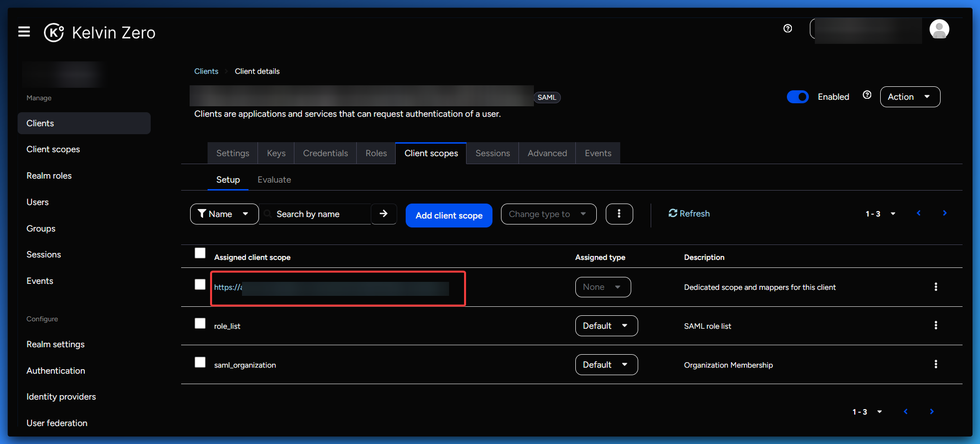Click the Refresh link
The width and height of the screenshot is (980, 444).
click(689, 214)
